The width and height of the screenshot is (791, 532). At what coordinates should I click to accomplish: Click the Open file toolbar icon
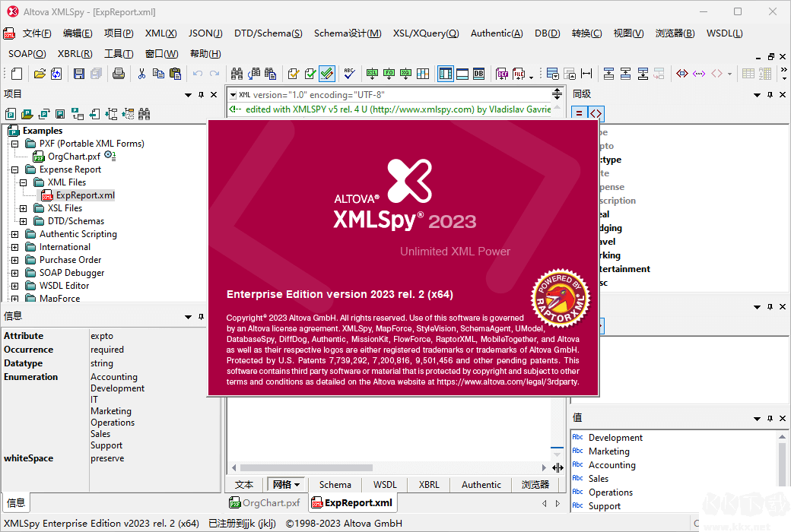(38, 74)
